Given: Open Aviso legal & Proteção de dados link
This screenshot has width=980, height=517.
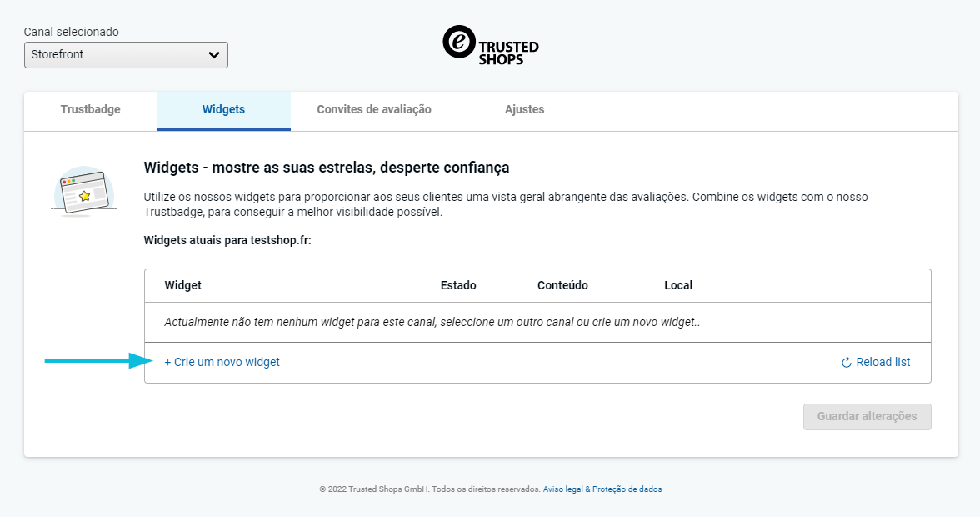Looking at the screenshot, I should (602, 489).
